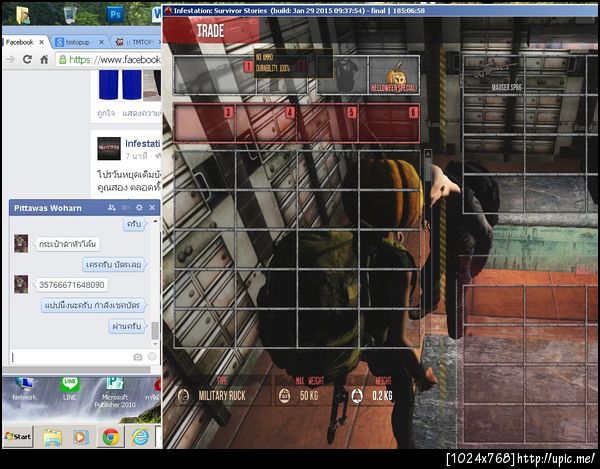The height and width of the screenshot is (469, 600).
Task: Open the emoji picker in chat
Action: coord(152,357)
